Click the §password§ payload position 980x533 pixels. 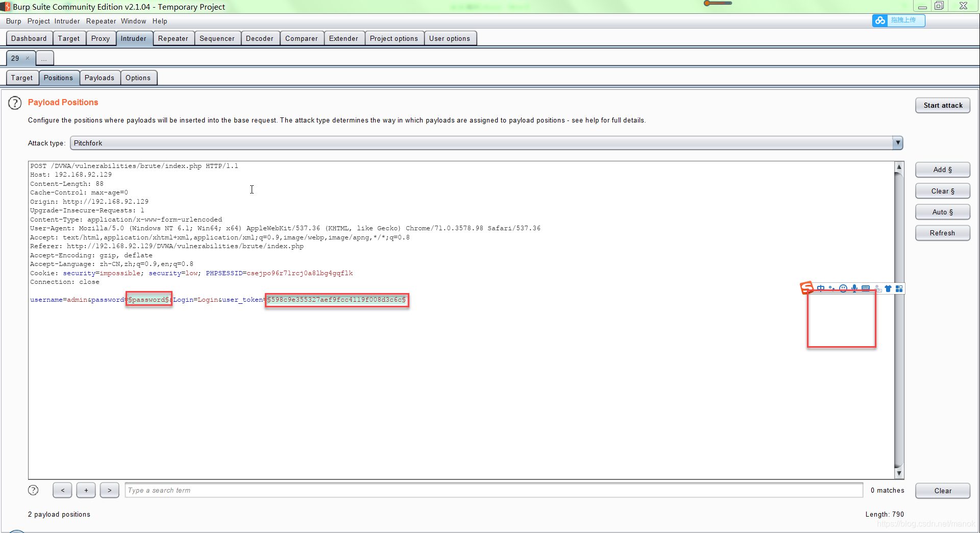149,300
